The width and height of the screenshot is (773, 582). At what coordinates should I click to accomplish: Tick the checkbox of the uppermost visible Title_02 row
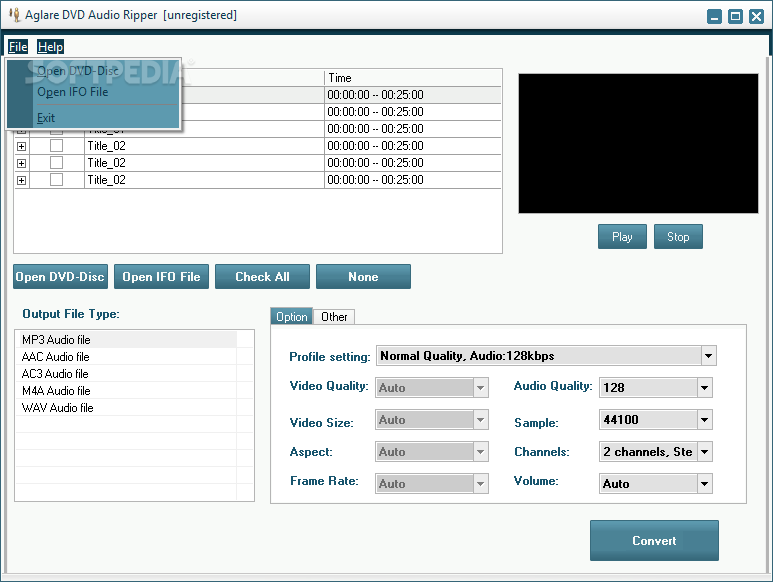coord(56,146)
